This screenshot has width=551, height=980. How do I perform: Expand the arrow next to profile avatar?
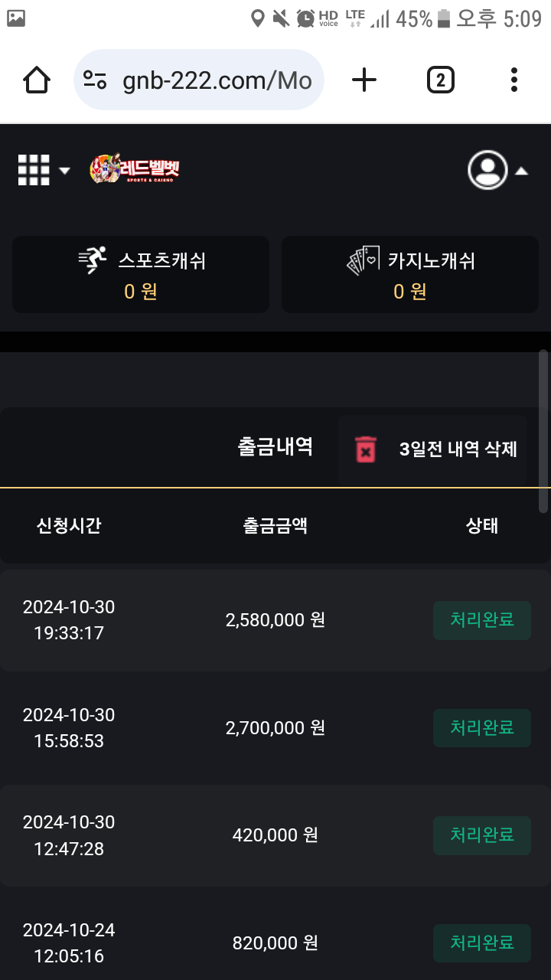(521, 171)
